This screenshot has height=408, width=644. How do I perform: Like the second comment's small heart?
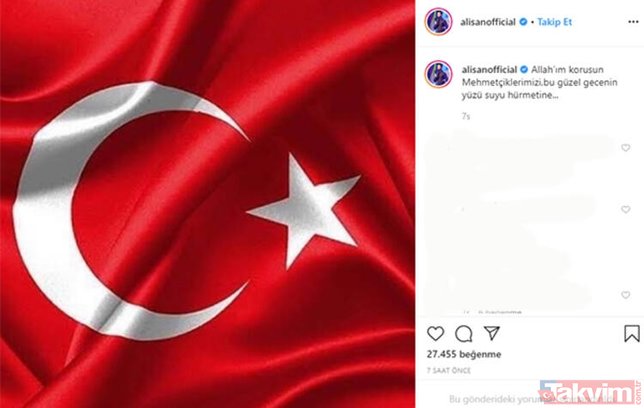(626, 210)
